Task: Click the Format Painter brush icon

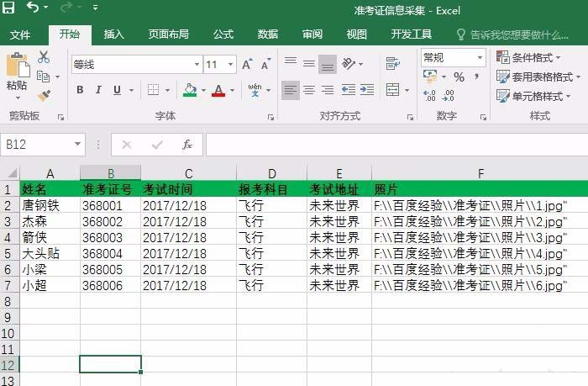Action: coord(44,95)
